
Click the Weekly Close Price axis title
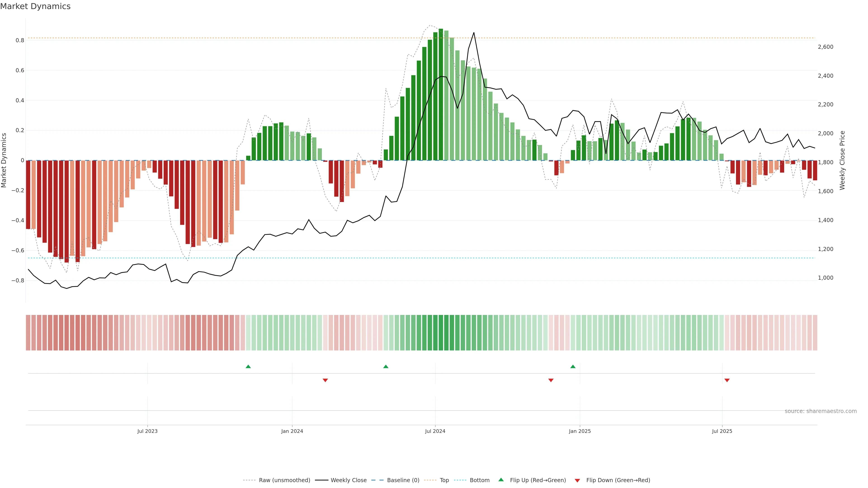coord(842,160)
